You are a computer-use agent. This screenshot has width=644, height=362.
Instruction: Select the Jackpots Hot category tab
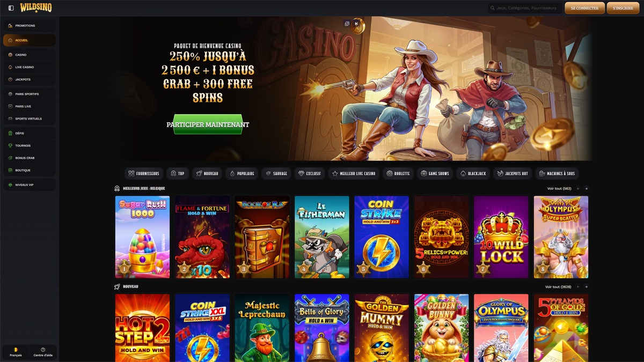click(x=513, y=173)
